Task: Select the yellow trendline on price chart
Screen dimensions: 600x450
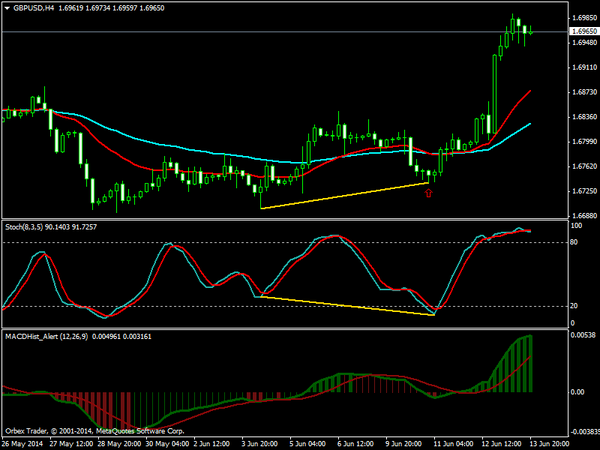Action: [x=344, y=196]
